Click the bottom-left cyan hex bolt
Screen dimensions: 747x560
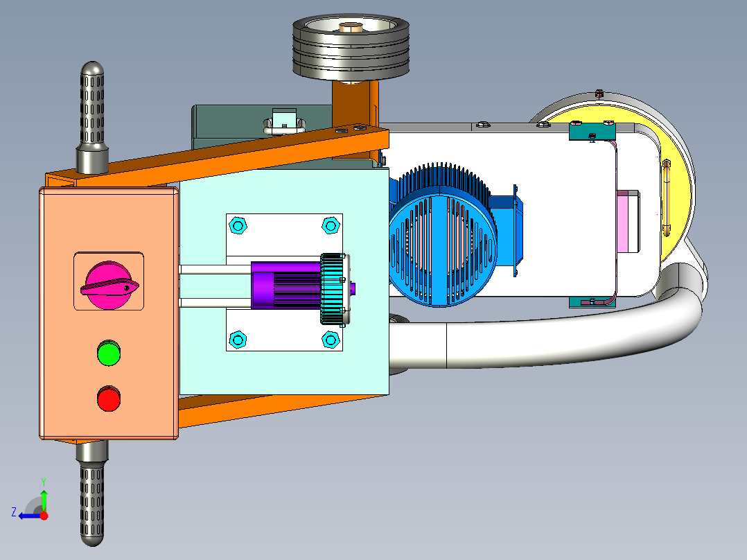click(238, 340)
